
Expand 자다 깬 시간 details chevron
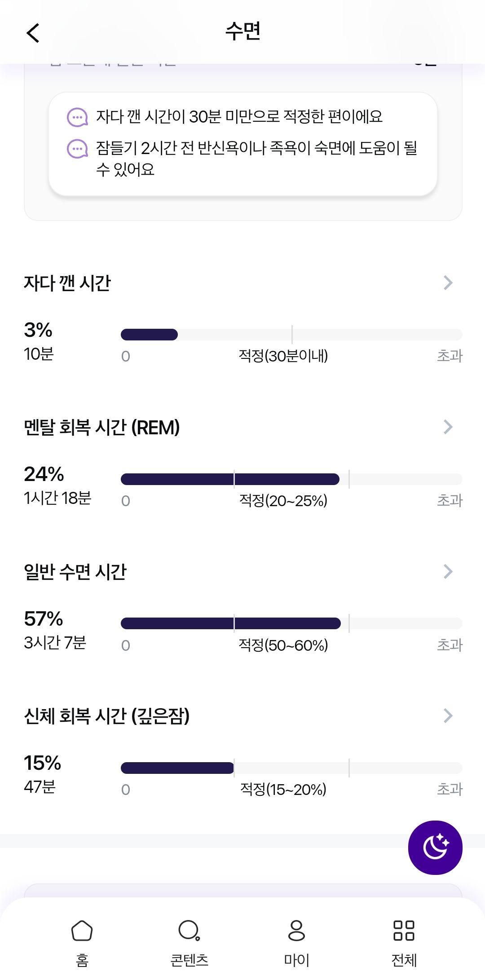(448, 283)
